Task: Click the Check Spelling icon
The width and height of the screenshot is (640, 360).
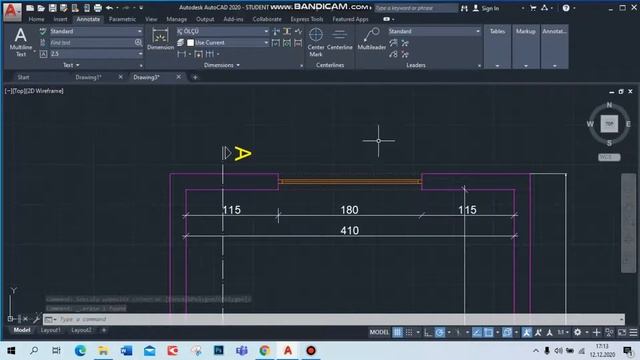Action: pos(43,31)
